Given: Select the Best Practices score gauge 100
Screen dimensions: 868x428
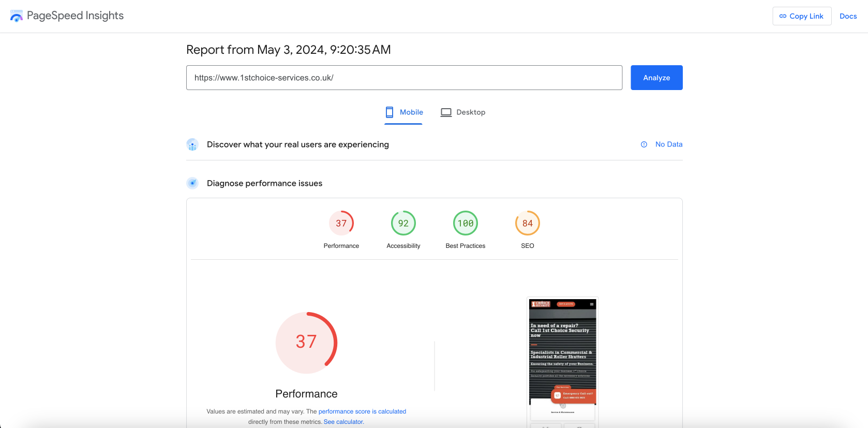Looking at the screenshot, I should coord(466,223).
